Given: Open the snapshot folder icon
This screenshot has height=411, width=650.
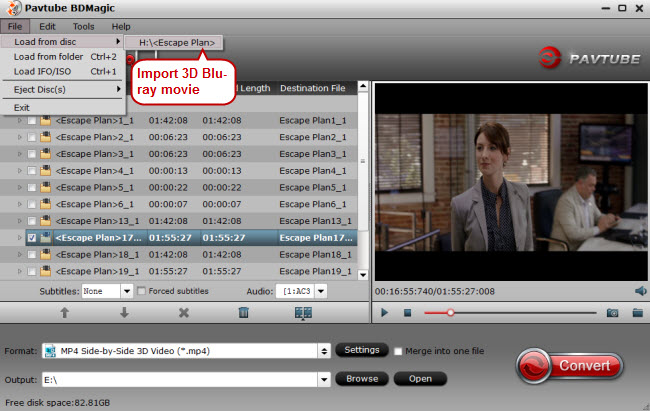Looking at the screenshot, I should 638,313.
